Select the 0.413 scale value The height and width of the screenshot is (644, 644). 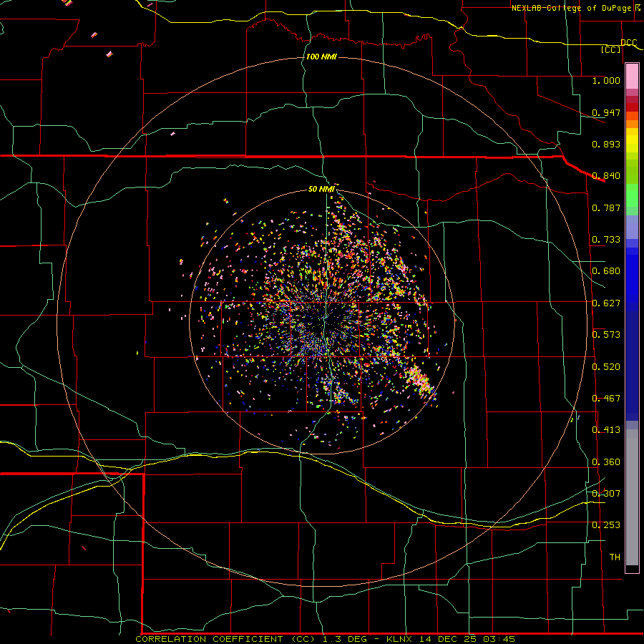point(606,430)
